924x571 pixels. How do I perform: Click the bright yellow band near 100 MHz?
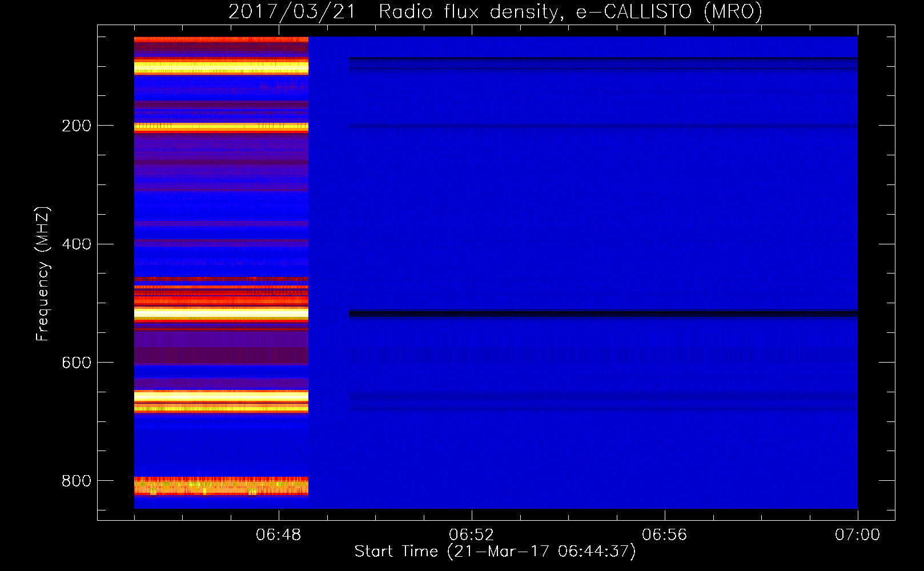pyautogui.click(x=221, y=67)
